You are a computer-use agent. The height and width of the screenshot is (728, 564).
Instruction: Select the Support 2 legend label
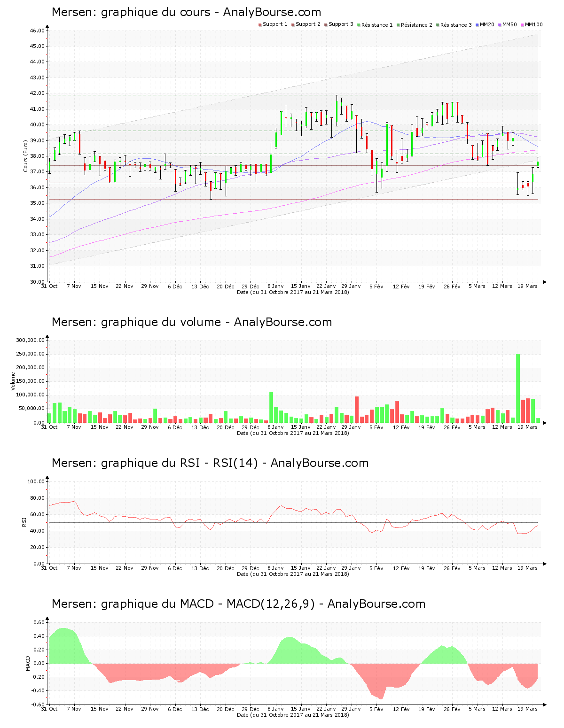[x=308, y=24]
